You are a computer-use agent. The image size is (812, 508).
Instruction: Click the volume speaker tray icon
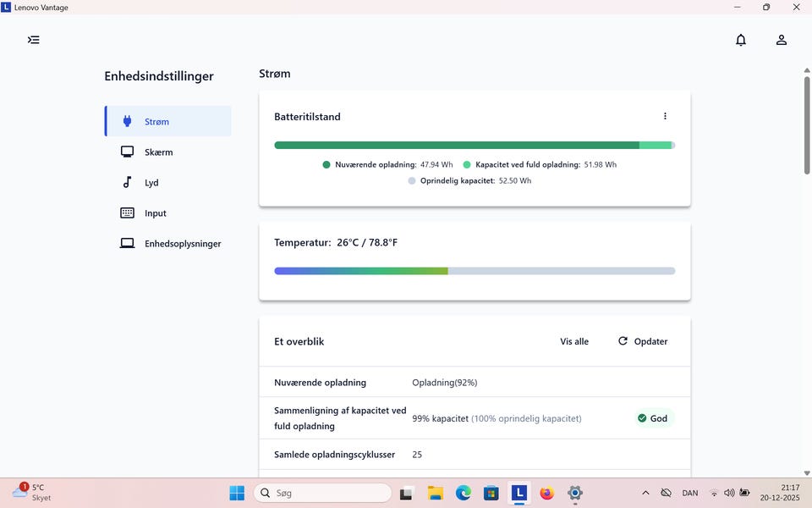point(729,493)
